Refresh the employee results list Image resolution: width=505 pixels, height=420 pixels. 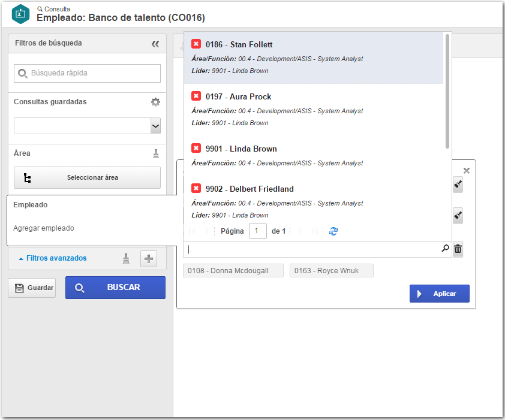point(333,231)
